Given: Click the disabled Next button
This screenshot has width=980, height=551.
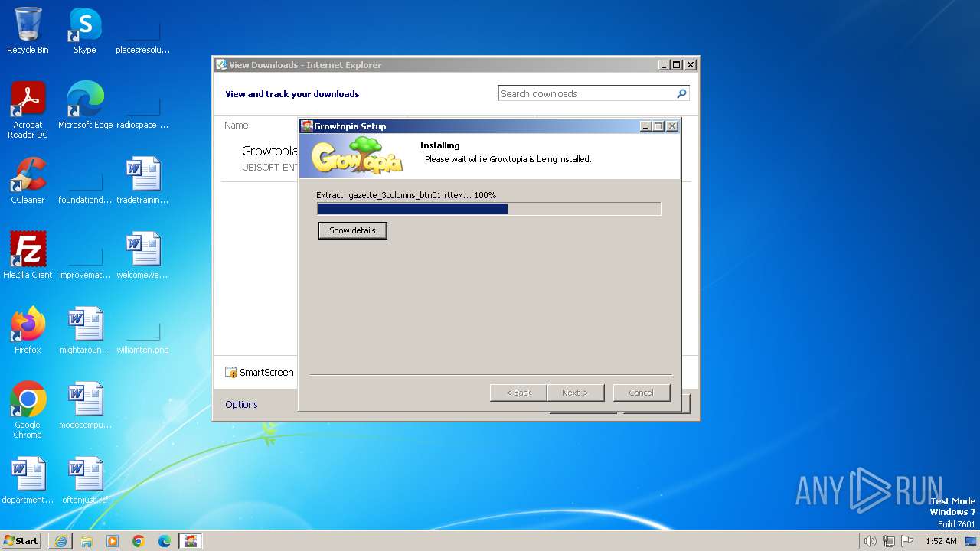Looking at the screenshot, I should (x=576, y=393).
